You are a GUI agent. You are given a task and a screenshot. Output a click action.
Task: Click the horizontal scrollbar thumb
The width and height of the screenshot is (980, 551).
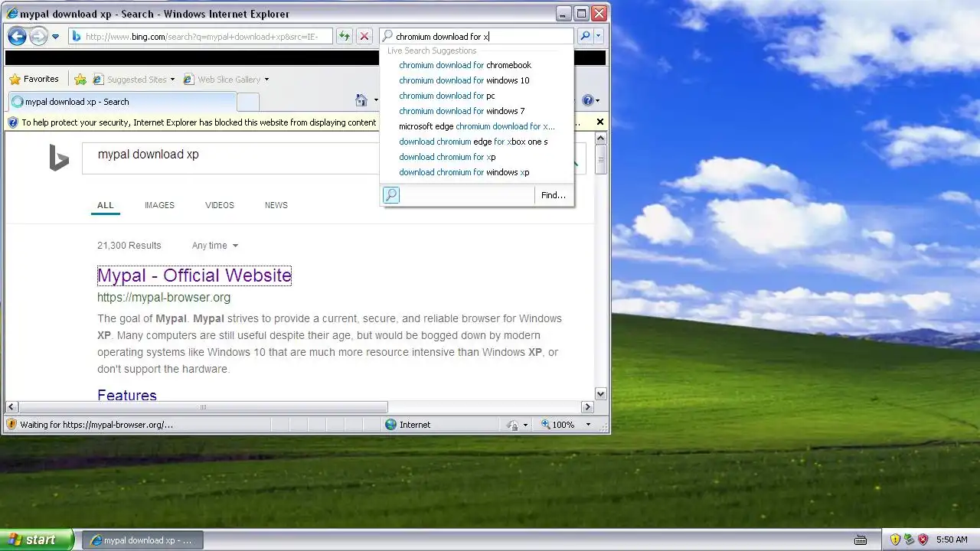(203, 407)
